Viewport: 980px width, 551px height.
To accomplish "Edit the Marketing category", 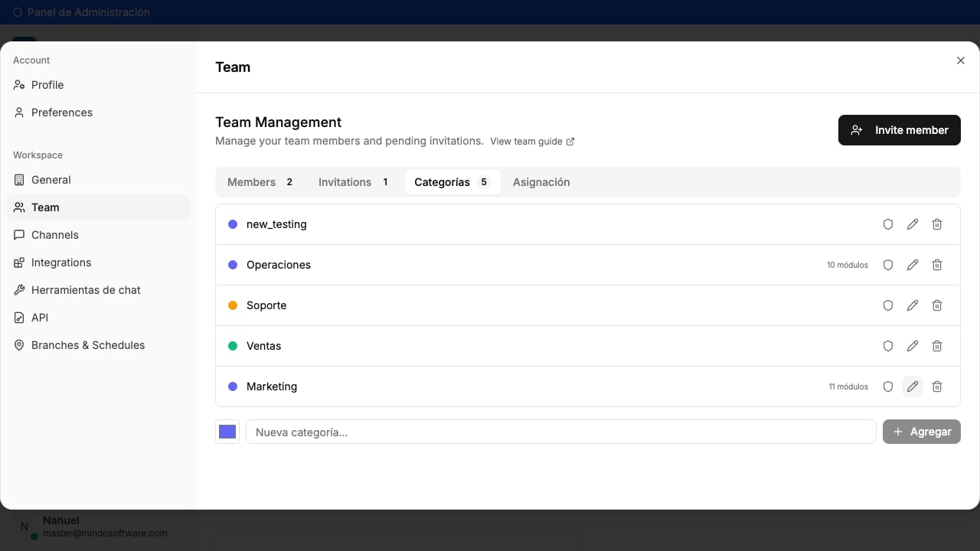I will click(913, 386).
